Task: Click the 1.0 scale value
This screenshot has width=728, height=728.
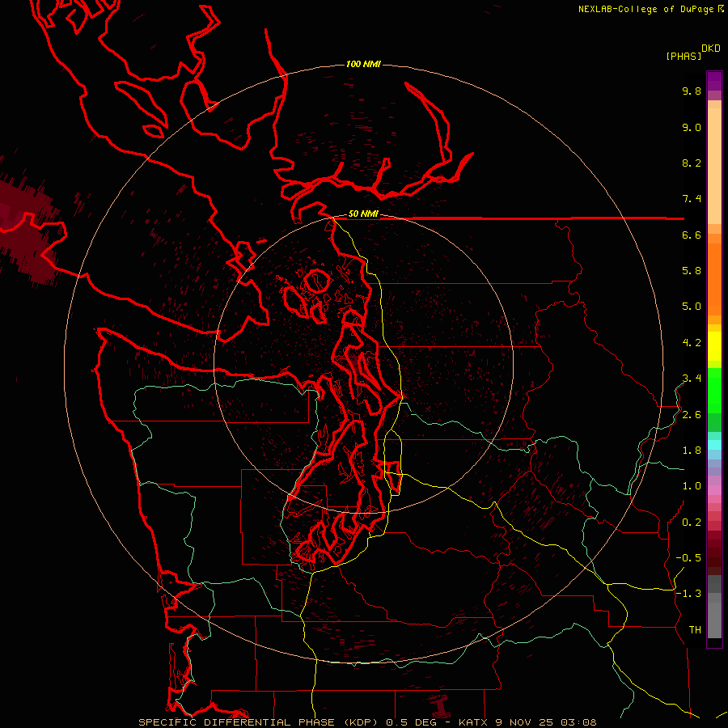Action: coord(692,486)
